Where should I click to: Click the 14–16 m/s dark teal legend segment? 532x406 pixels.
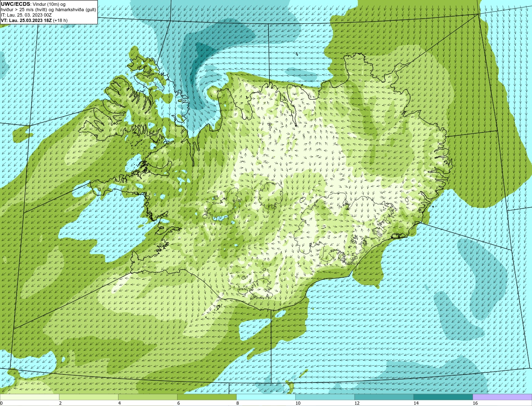443,397
